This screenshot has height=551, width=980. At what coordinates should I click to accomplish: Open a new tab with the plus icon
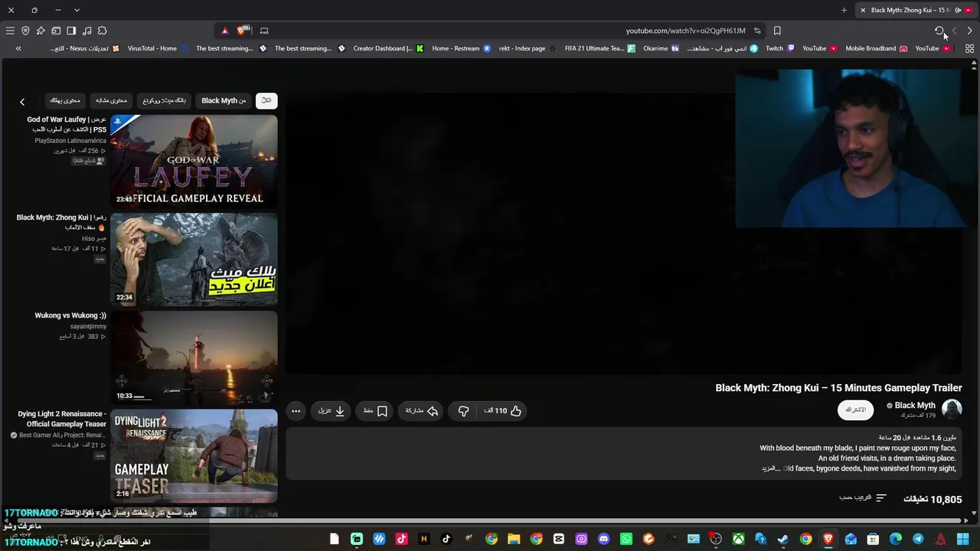click(x=844, y=10)
